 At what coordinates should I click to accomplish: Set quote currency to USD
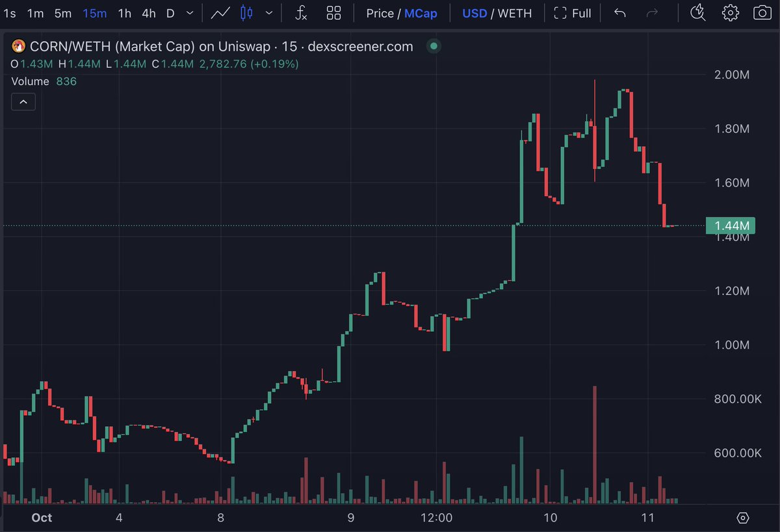[474, 13]
